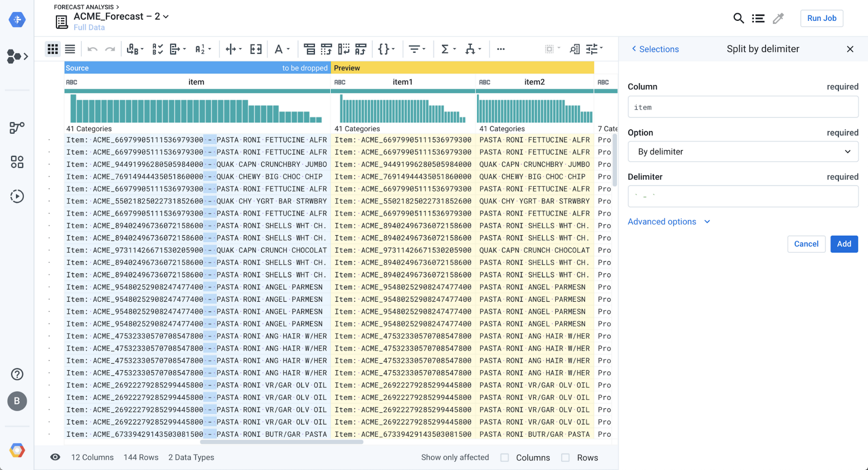
Task: Open the curly braces nest dropdown
Action: coord(386,49)
